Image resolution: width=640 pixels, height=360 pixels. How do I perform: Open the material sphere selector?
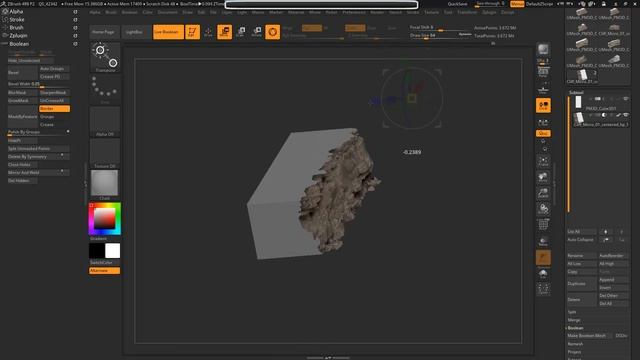(104, 184)
